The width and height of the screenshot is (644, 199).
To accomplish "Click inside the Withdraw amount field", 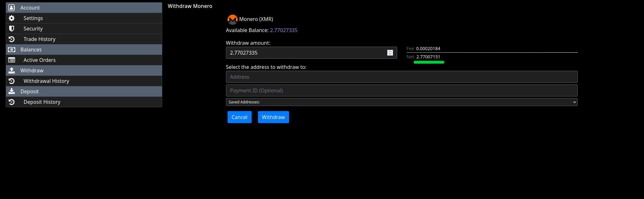I will [304, 53].
